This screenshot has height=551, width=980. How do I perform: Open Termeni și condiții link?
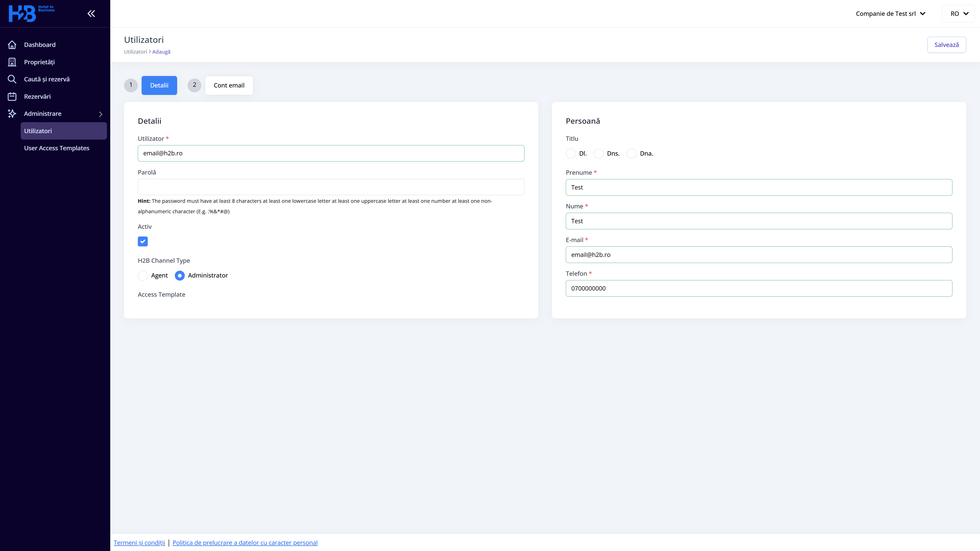pos(139,543)
